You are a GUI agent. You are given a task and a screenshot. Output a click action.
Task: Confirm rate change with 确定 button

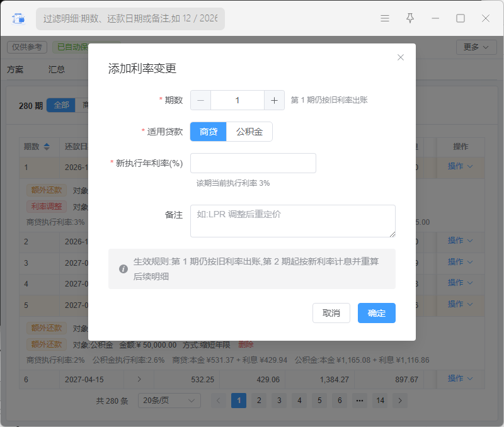coord(376,313)
